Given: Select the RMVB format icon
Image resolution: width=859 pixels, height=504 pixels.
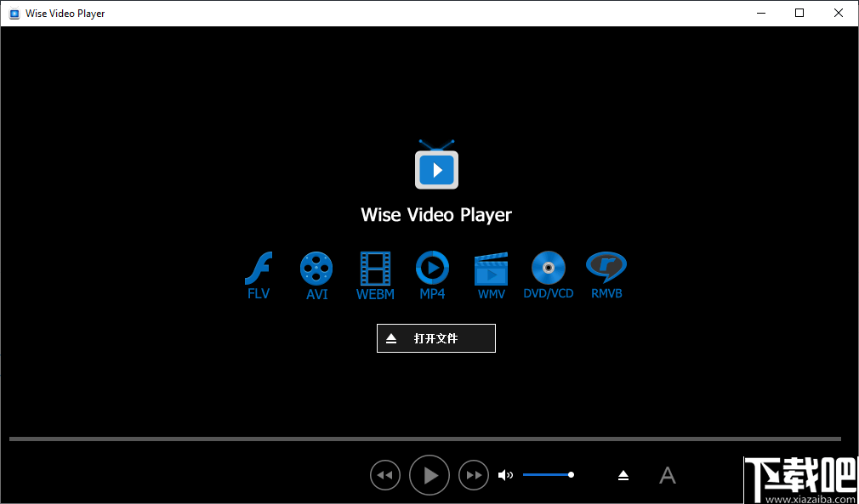Looking at the screenshot, I should pyautogui.click(x=606, y=268).
